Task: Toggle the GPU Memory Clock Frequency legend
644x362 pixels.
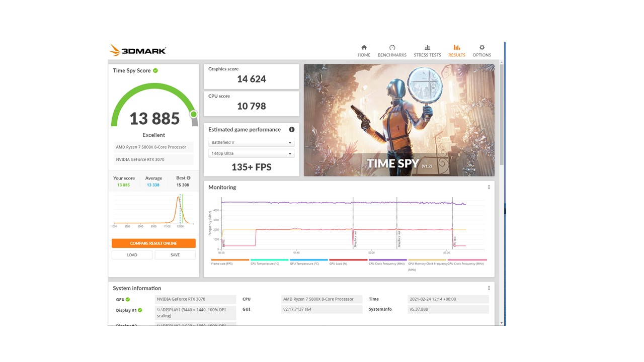Action: (427, 264)
